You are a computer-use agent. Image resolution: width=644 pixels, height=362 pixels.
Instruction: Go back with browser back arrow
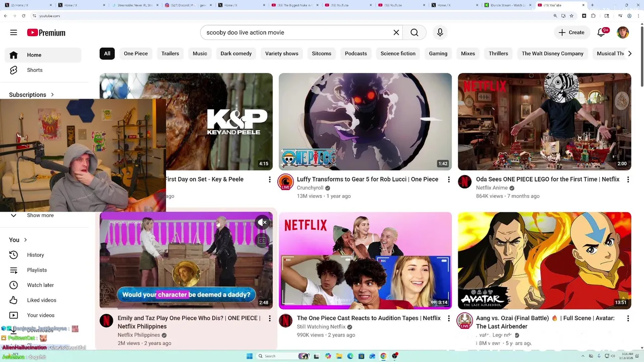coord(6,16)
